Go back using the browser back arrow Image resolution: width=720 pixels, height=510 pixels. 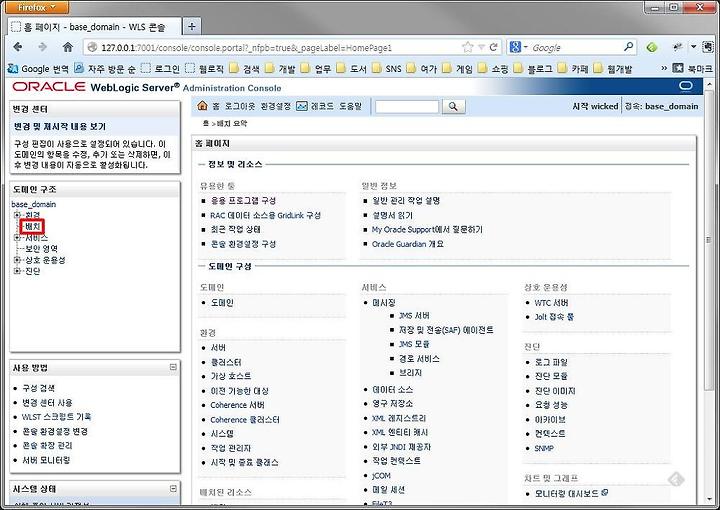(x=18, y=47)
